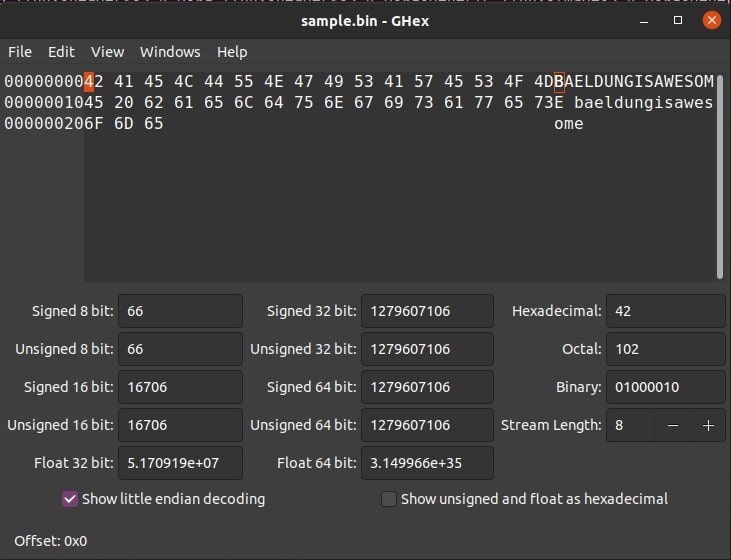Image resolution: width=731 pixels, height=560 pixels.
Task: Enable Show unsigned and float as hexadecimal
Action: 389,498
